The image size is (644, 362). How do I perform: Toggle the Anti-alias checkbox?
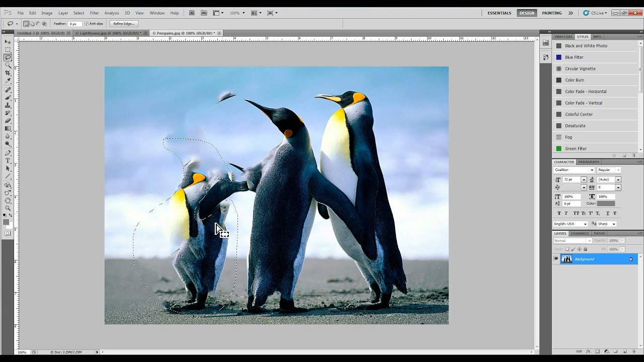87,24
